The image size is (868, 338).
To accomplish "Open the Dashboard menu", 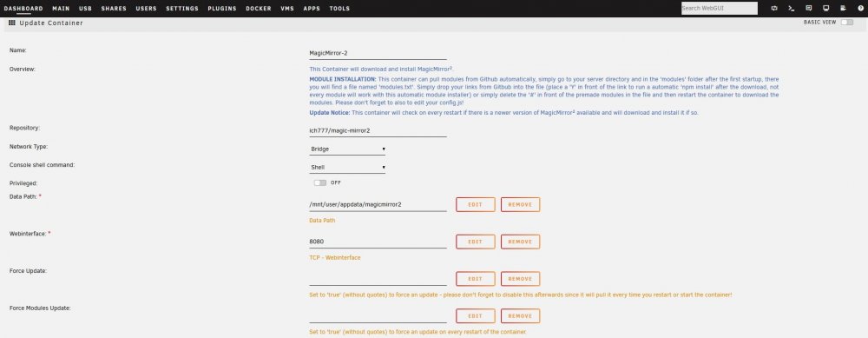I will tap(23, 9).
